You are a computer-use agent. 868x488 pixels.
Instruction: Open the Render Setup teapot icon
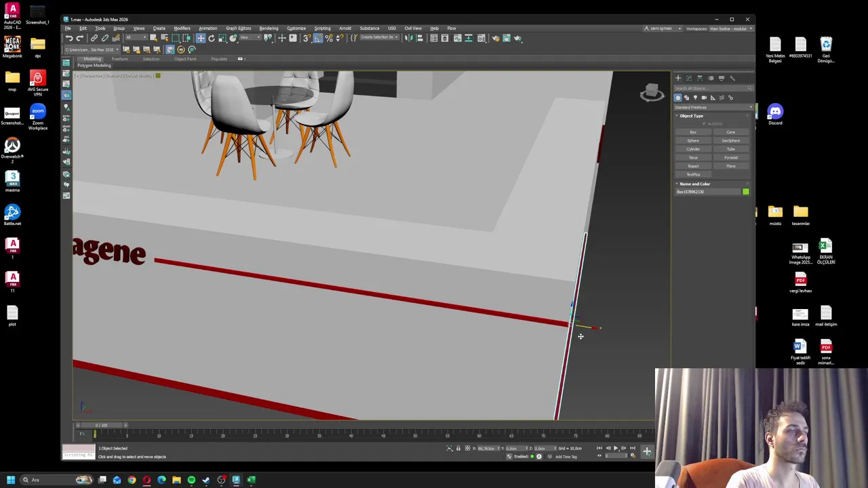(x=496, y=38)
